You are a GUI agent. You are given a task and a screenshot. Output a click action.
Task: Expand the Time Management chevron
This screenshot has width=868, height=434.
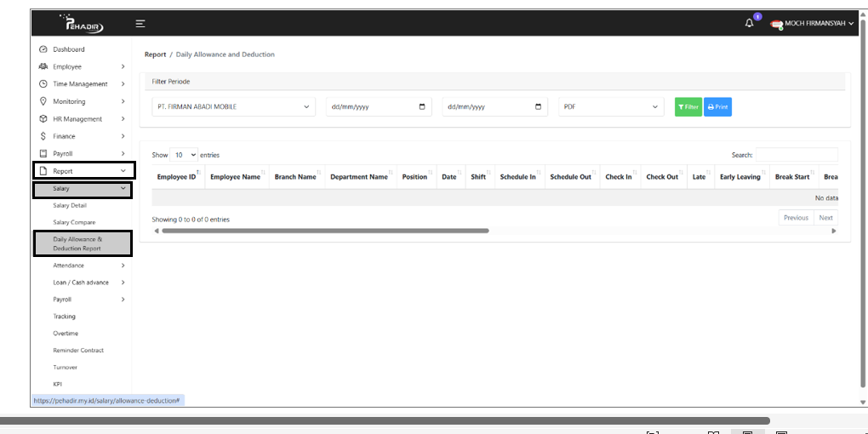click(x=123, y=84)
